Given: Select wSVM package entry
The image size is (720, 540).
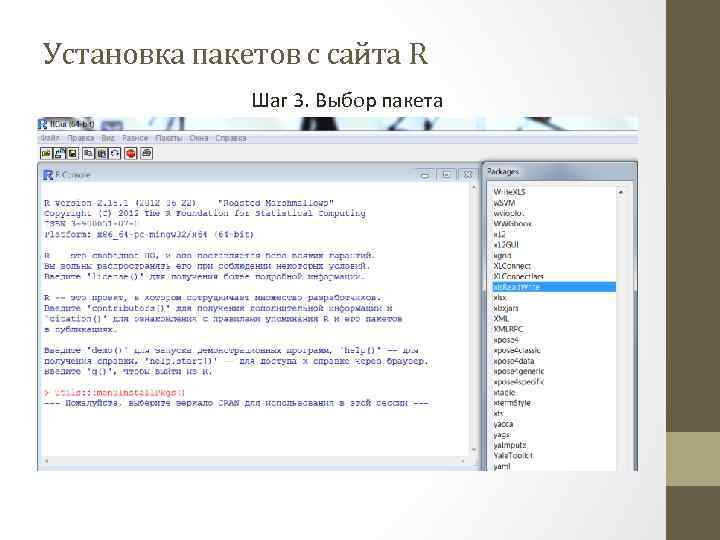Looking at the screenshot, I should tap(504, 202).
